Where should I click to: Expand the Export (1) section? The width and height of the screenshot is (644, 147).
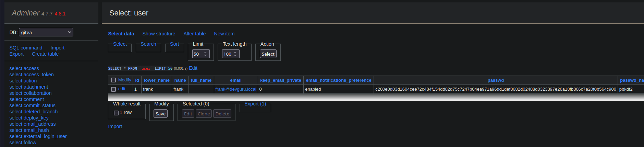click(x=255, y=104)
